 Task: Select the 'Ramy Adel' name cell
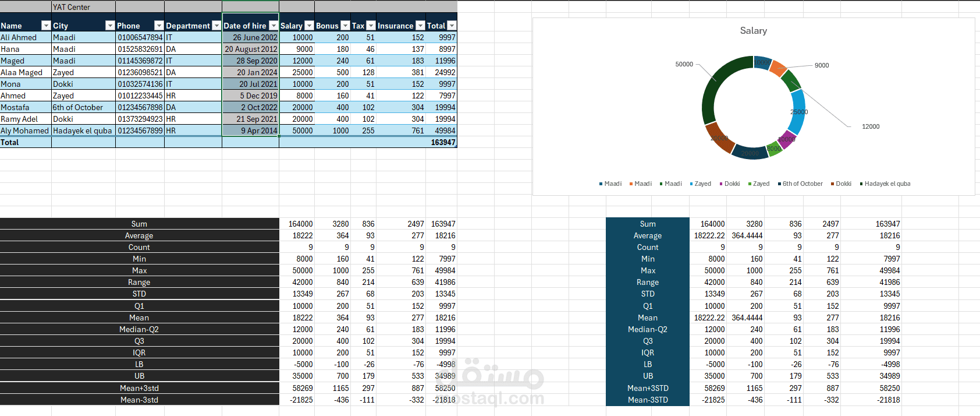click(x=26, y=119)
